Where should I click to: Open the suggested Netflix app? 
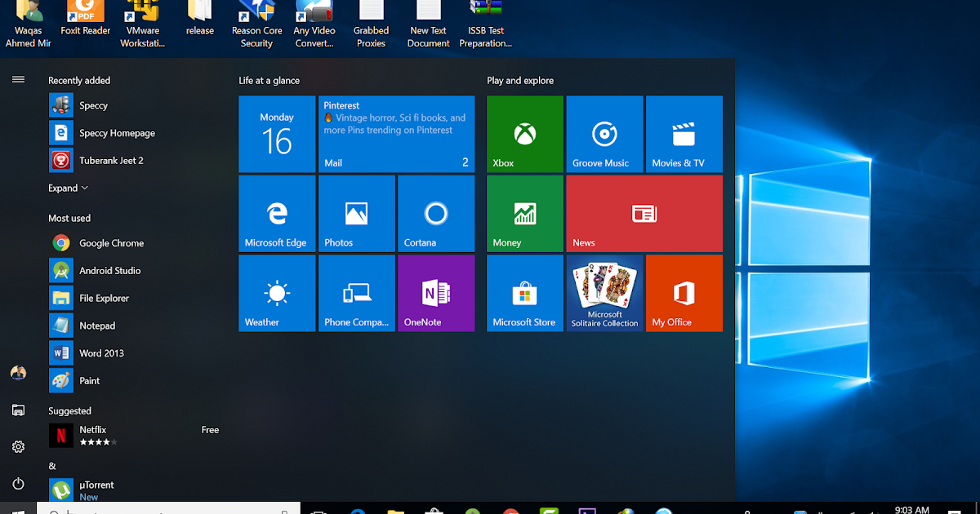point(135,435)
